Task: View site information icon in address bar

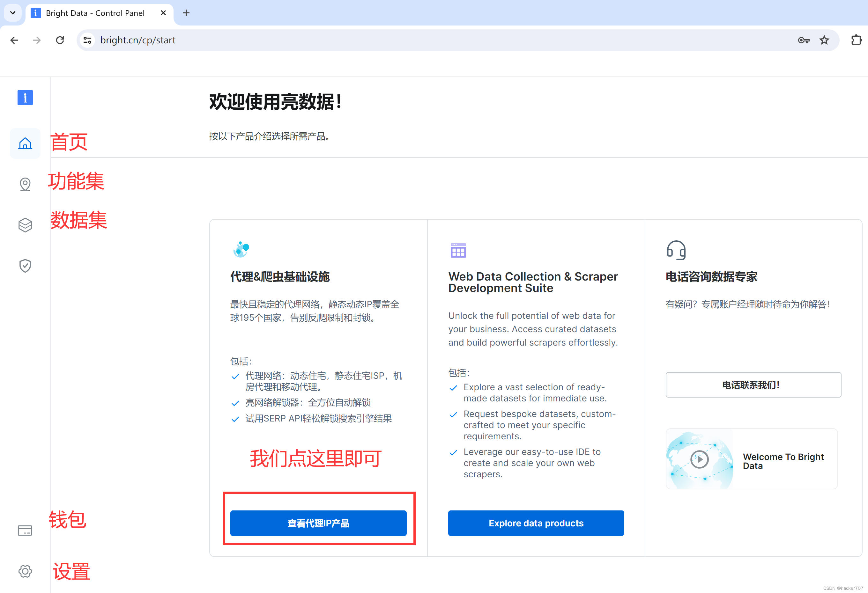Action: pos(87,40)
